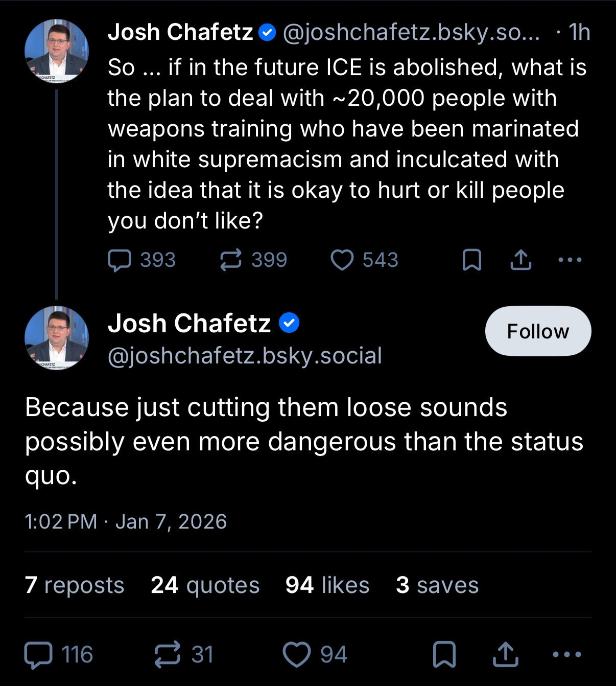Viewport: 616px width, 686px height.
Task: Open more options on the parent post
Action: coord(570,260)
